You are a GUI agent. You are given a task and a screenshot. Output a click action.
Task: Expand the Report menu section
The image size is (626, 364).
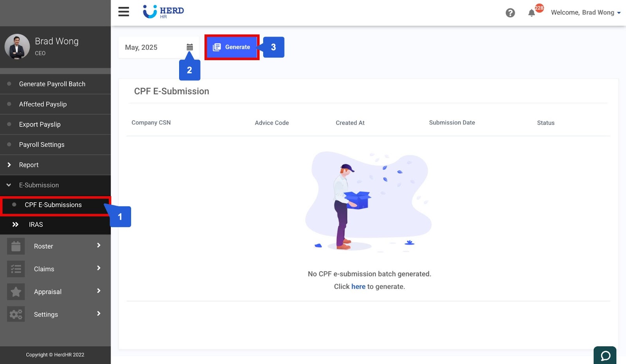click(x=29, y=165)
